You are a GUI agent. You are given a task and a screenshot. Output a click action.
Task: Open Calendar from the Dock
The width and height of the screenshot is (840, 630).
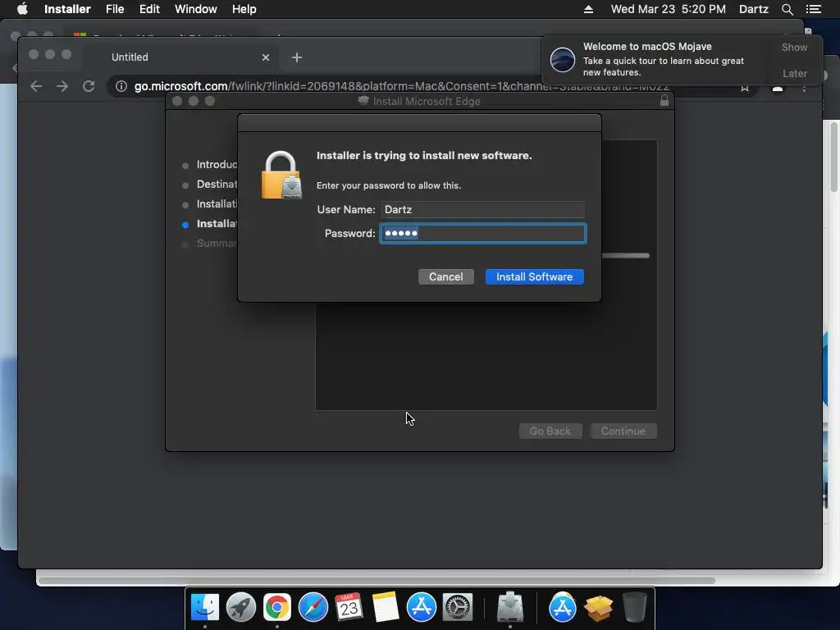pyautogui.click(x=349, y=608)
